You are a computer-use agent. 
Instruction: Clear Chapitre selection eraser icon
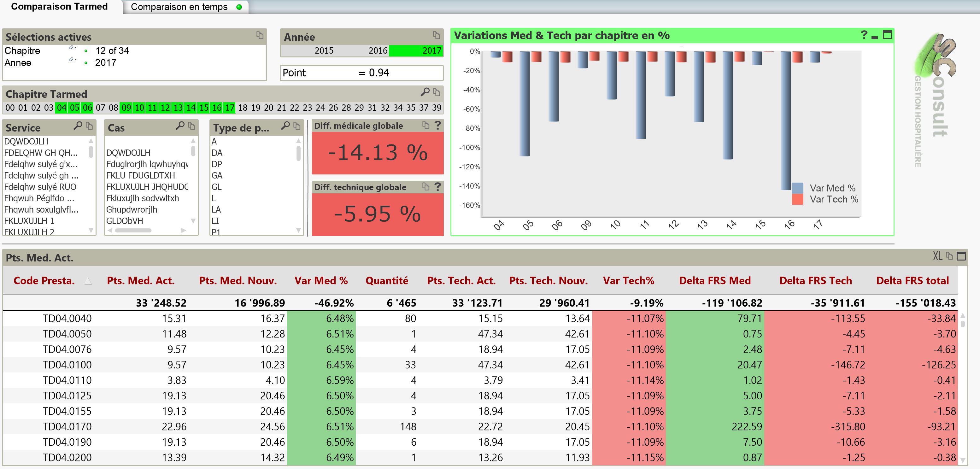(x=72, y=48)
